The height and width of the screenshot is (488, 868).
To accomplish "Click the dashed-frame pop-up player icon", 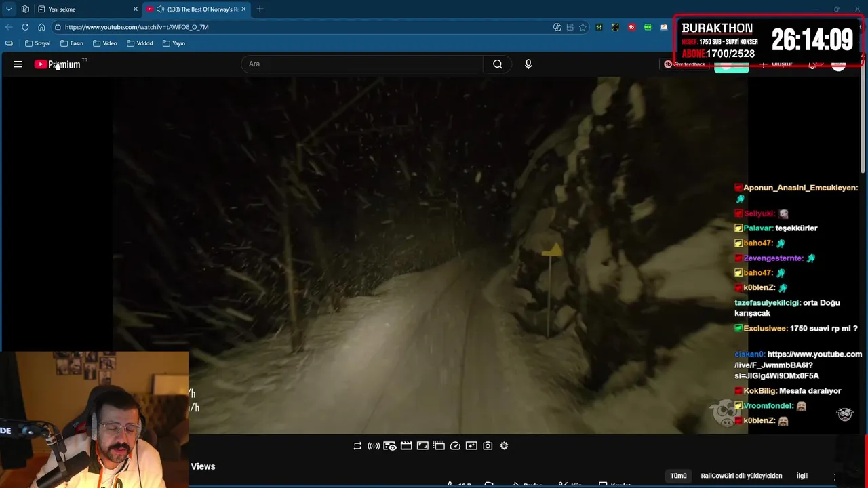I will (439, 446).
